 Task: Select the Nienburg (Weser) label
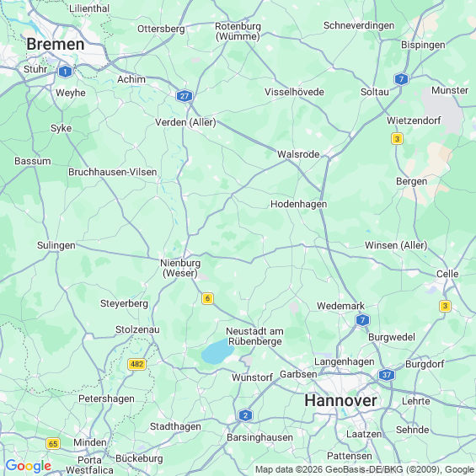(x=180, y=268)
